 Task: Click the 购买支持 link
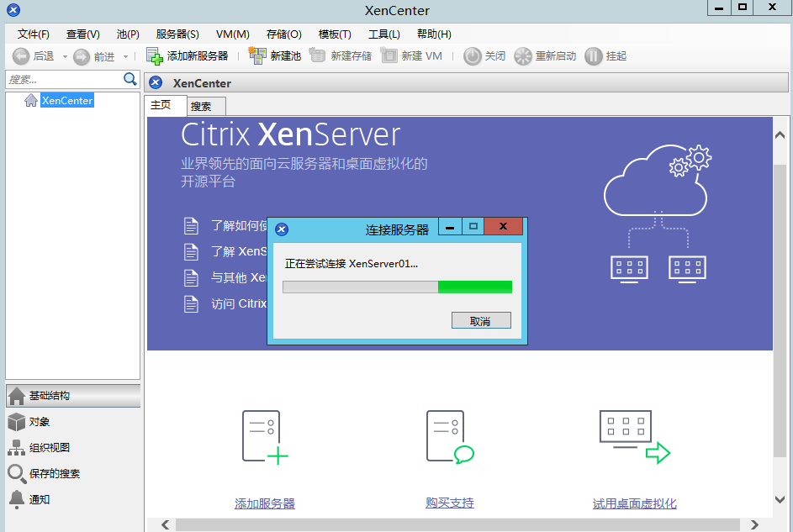[450, 503]
